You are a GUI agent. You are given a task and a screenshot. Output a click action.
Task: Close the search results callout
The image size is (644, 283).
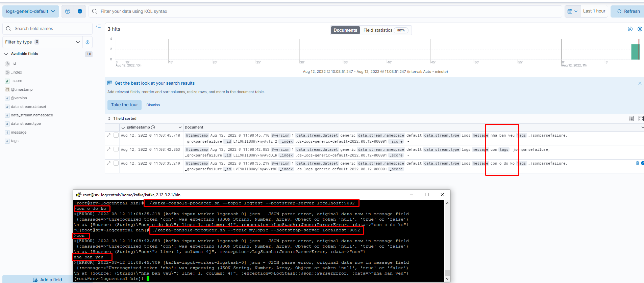point(640,83)
